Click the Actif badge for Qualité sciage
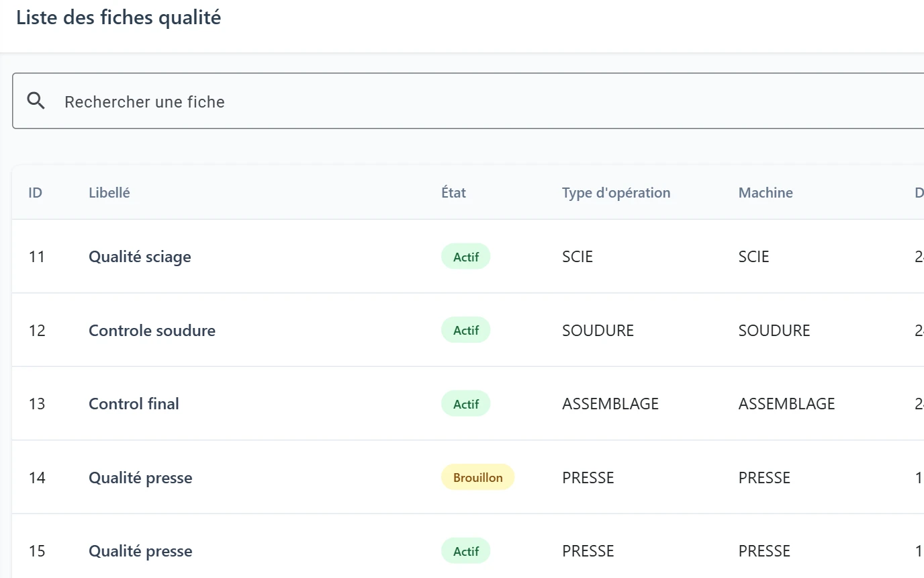The width and height of the screenshot is (924, 578). [466, 257]
